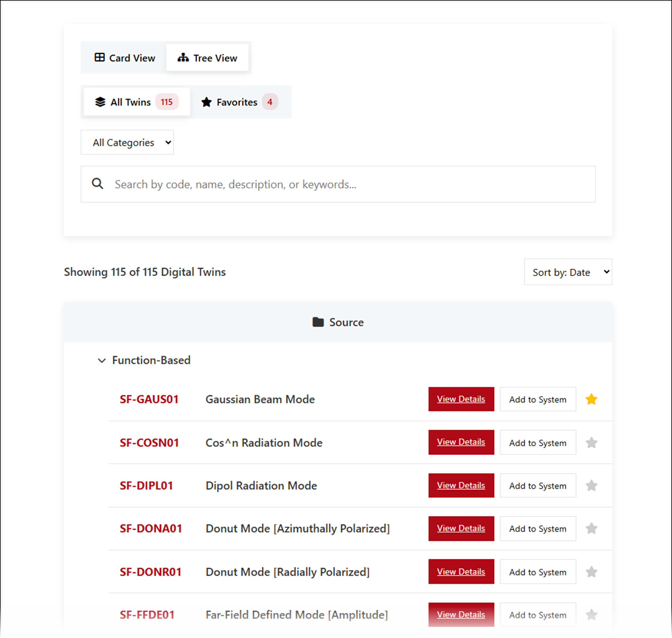Open the All Categories dropdown
Image resolution: width=672 pixels, height=638 pixels.
coord(127,142)
